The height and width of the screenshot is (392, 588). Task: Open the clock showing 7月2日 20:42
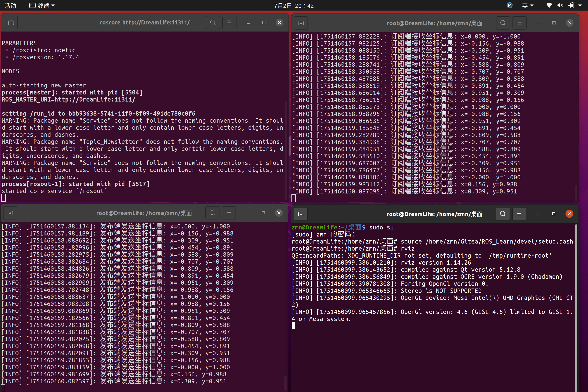[x=294, y=5]
